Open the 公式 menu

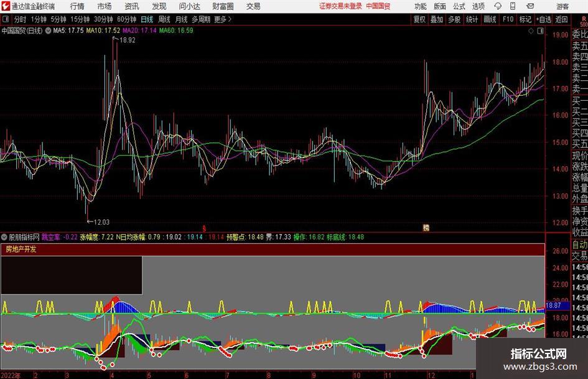point(459,6)
